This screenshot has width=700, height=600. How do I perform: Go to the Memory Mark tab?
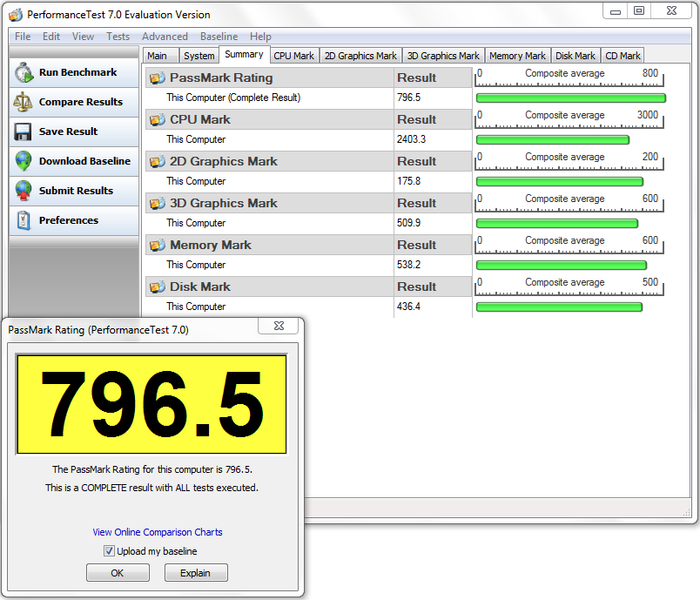coord(517,56)
